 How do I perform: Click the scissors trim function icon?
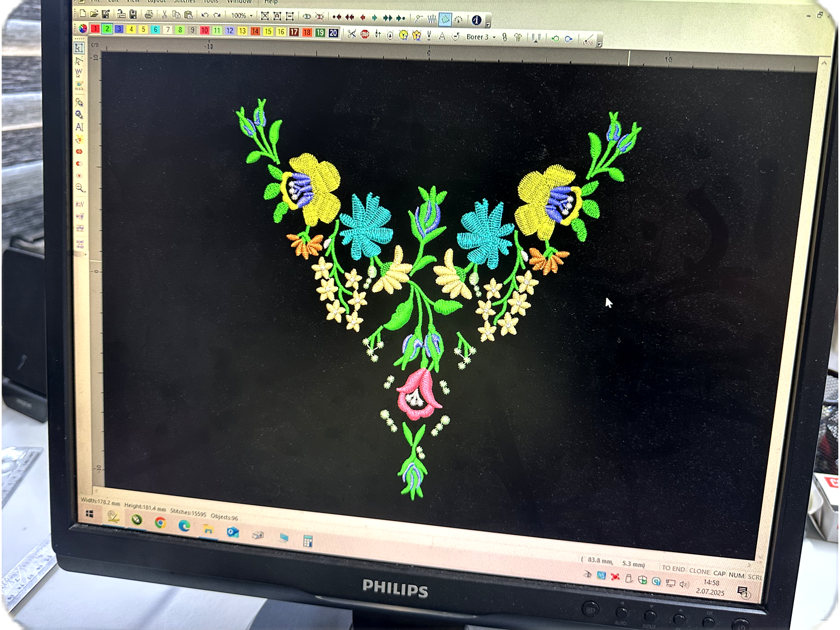[x=351, y=34]
